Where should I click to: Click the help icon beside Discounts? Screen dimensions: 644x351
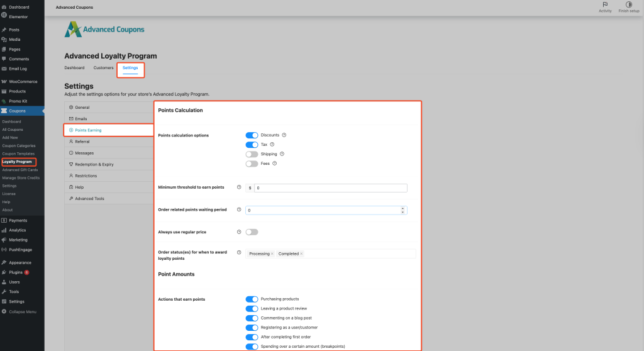[x=284, y=135]
